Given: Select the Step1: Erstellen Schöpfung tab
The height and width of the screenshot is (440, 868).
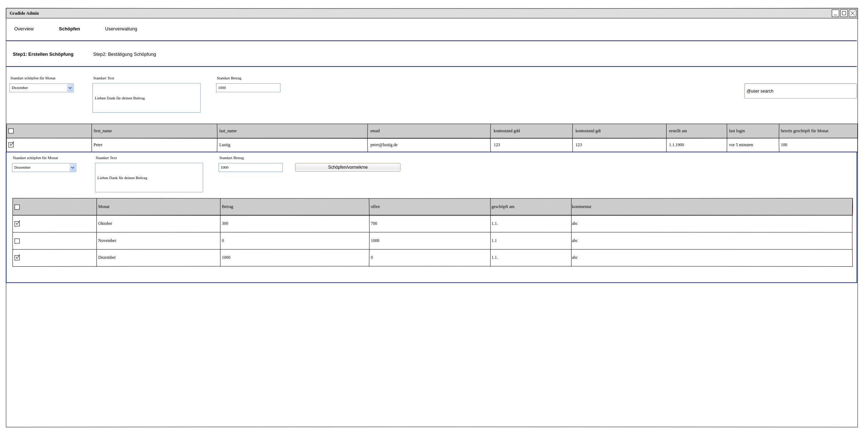Looking at the screenshot, I should pyautogui.click(x=43, y=54).
